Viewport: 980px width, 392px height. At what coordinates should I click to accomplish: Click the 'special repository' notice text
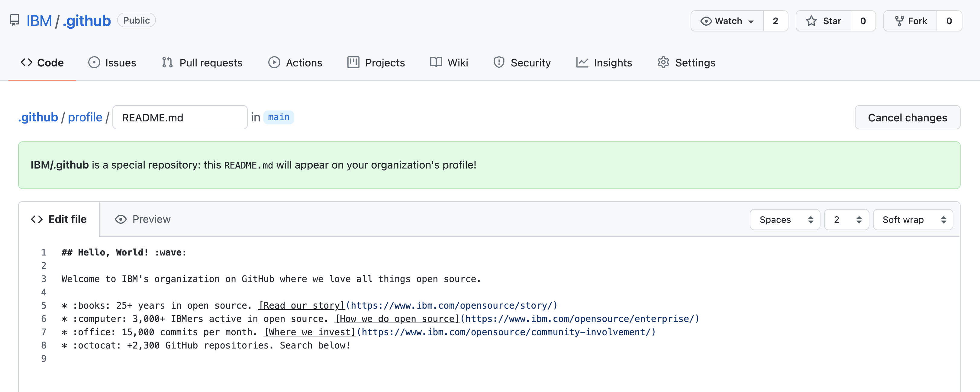[253, 165]
